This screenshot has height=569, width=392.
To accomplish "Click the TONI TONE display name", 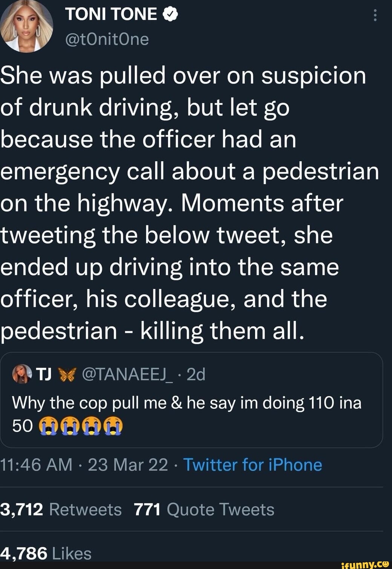I will pos(111,15).
